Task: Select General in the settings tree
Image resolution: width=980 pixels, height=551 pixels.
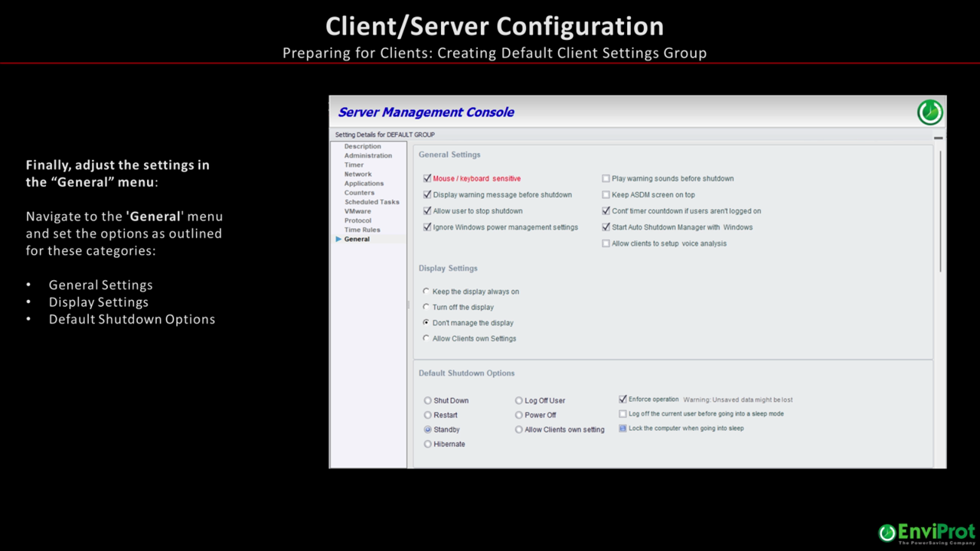Action: 357,239
